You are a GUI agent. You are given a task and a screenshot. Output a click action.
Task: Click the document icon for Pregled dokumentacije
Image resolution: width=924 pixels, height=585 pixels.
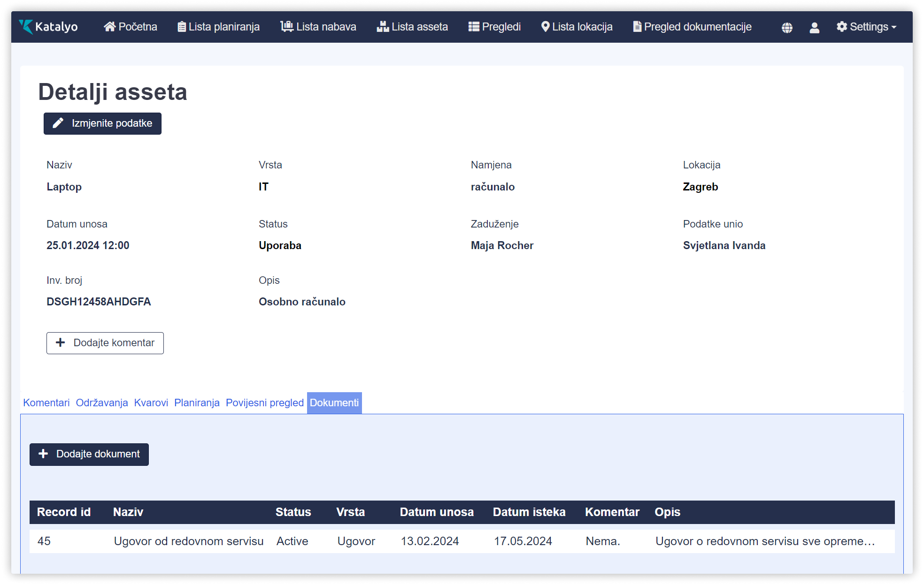point(637,27)
